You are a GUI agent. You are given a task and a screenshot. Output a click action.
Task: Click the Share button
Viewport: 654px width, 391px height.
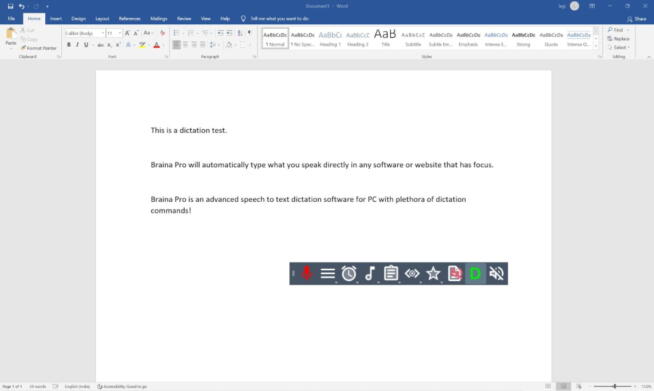636,19
